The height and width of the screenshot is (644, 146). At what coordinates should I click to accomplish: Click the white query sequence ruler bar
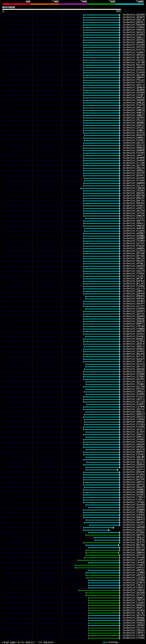click(62, 10)
